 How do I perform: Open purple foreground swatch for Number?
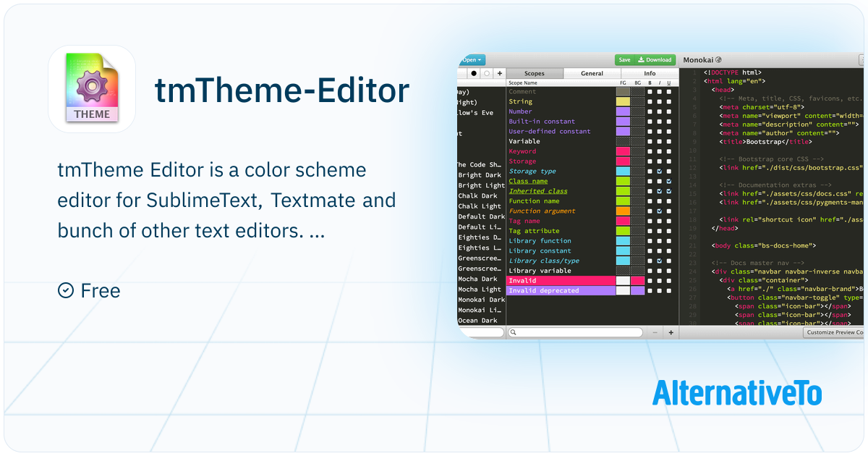623,111
